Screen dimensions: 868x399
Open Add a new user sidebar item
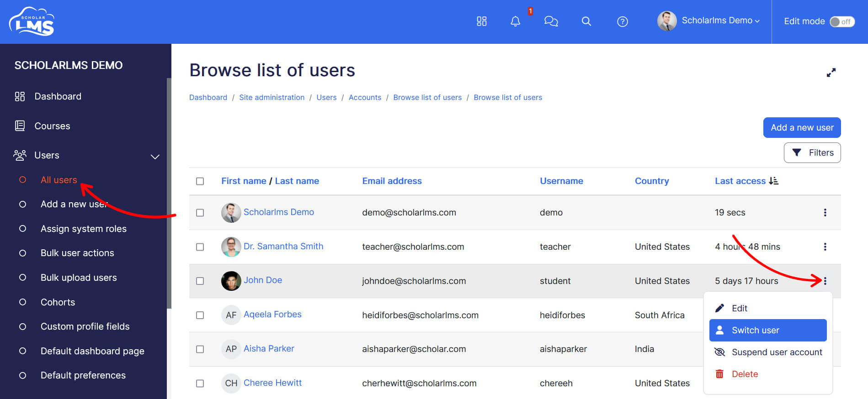tap(74, 204)
